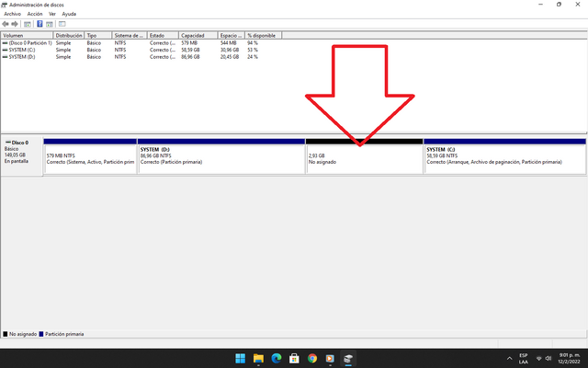Click the Básico cell in the SYSTEM (C:) row
This screenshot has width=588, height=368.
pos(94,50)
